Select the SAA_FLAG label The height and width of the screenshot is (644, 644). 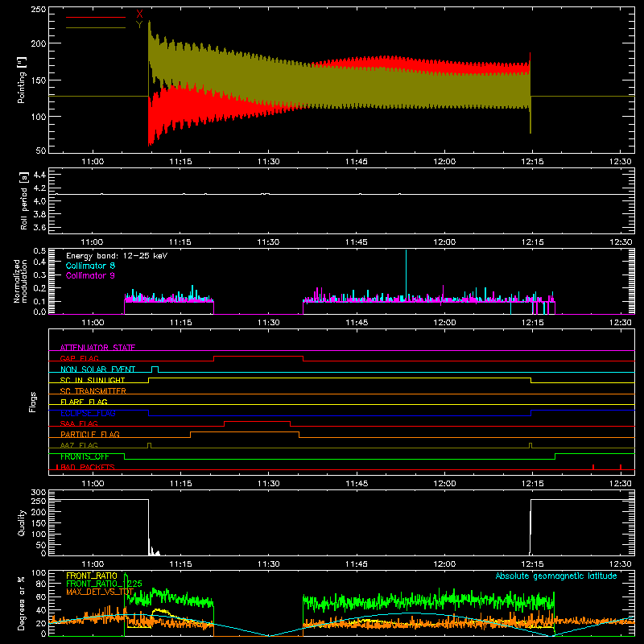[x=79, y=423]
